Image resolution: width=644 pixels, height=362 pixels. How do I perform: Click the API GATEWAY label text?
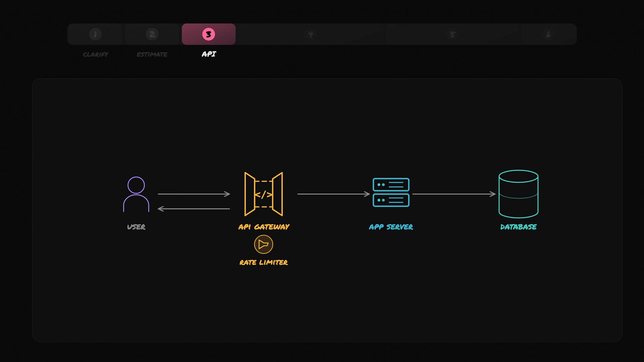click(264, 227)
